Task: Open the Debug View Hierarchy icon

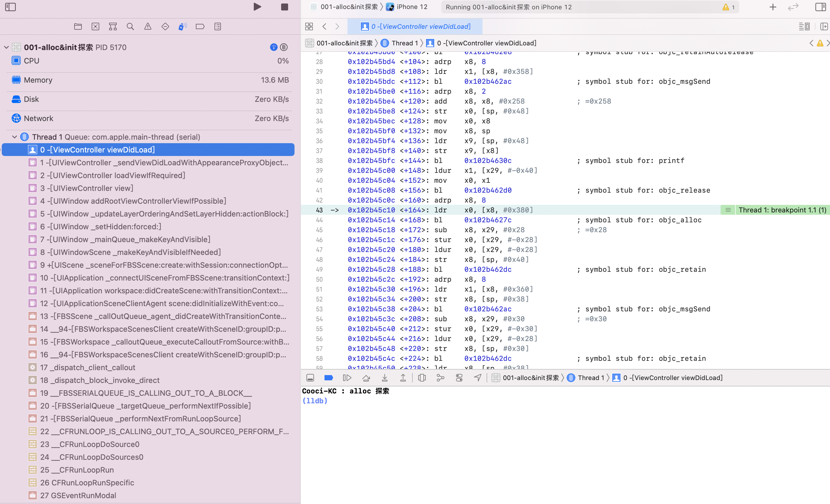Action: (x=422, y=378)
